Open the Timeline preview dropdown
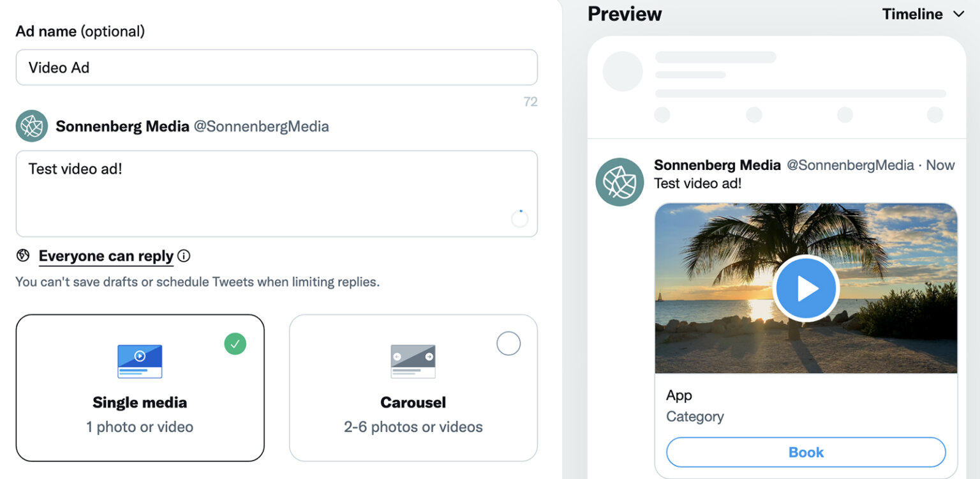Screen dimensions: 980x479 pyautogui.click(x=922, y=13)
